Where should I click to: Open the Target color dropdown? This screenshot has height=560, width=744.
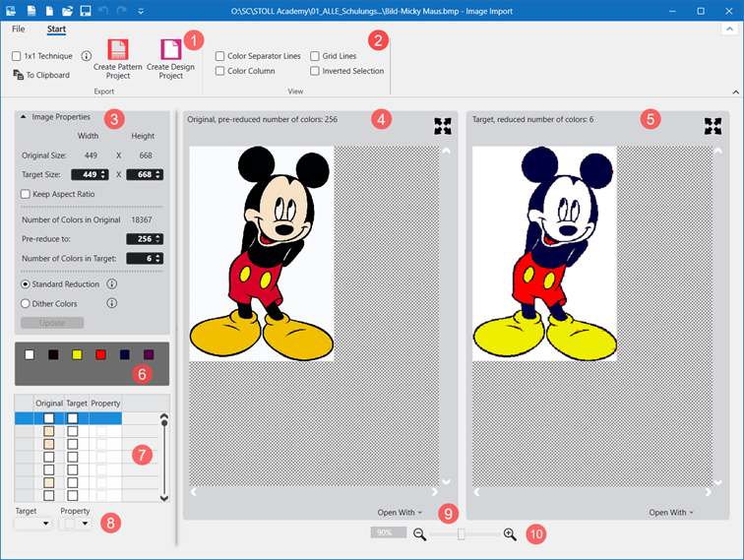32,525
